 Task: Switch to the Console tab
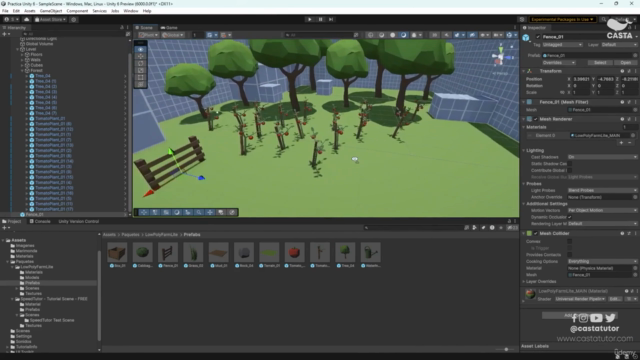40,221
